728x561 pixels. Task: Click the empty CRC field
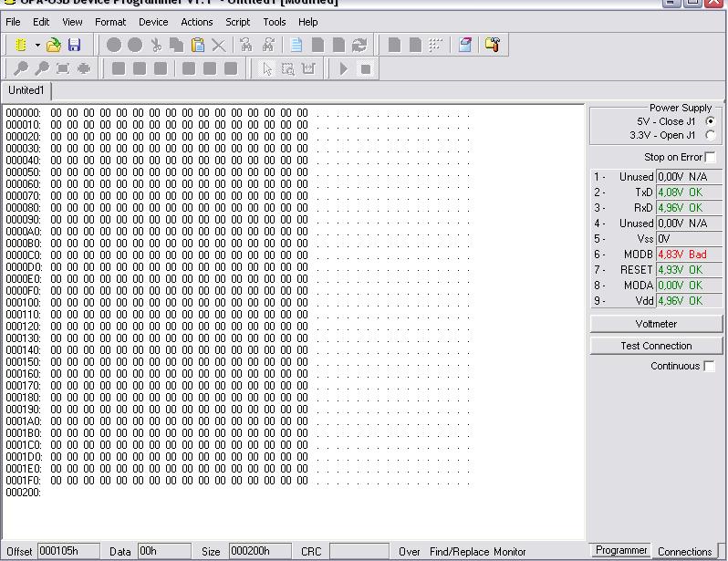click(x=359, y=551)
